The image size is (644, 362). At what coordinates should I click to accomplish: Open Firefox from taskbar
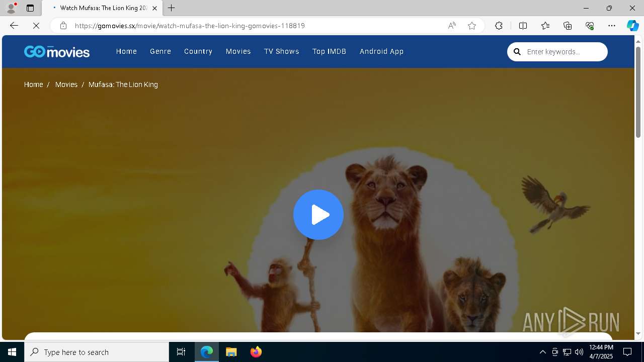[x=256, y=352]
